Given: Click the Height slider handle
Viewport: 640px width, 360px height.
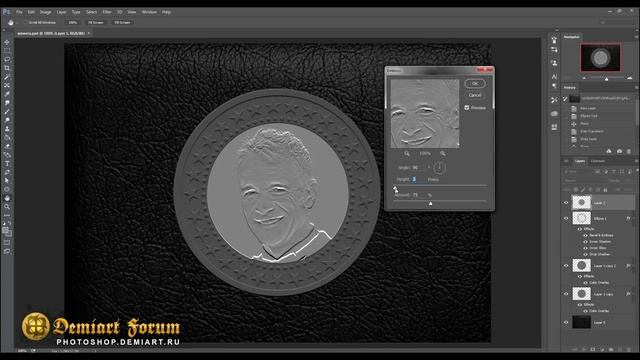Looking at the screenshot, I should (x=395, y=188).
